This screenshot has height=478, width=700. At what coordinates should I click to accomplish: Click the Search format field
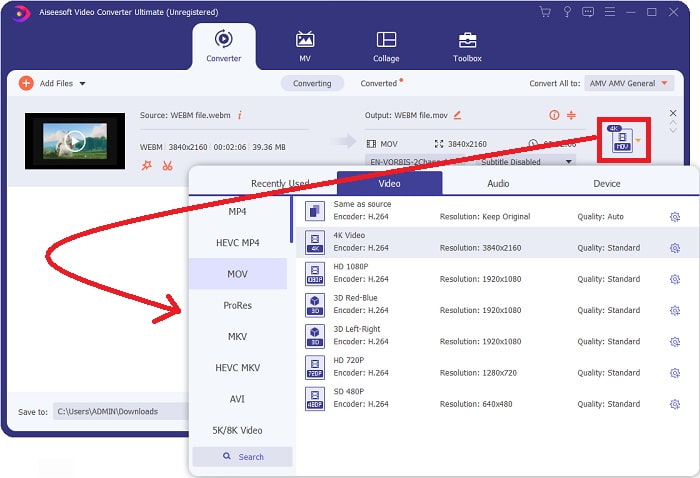pos(242,457)
